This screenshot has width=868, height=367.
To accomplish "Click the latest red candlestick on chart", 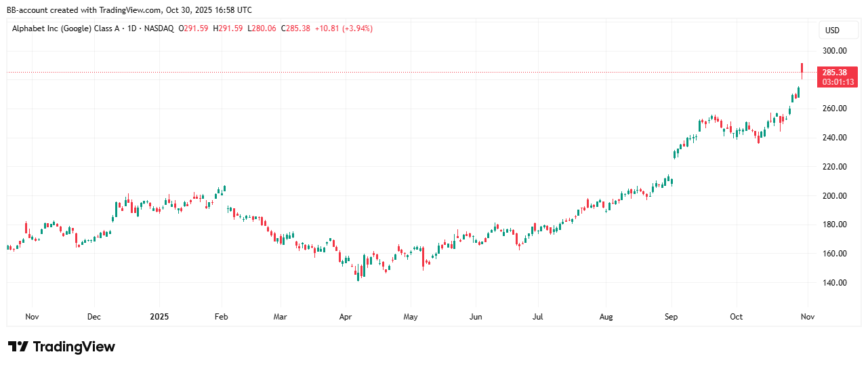I will [x=802, y=69].
